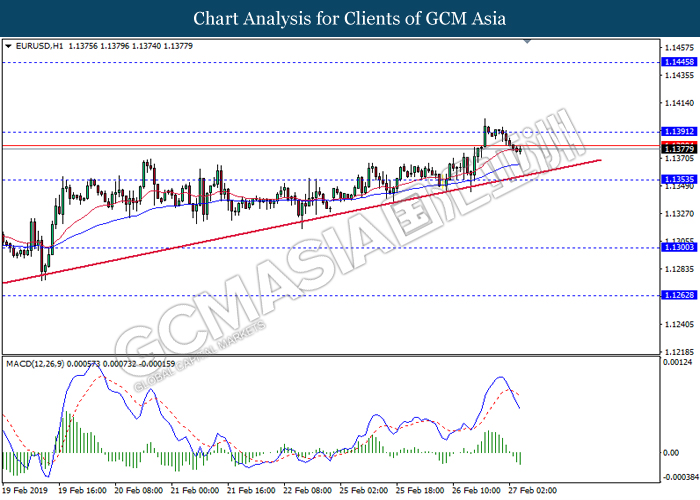The image size is (700, 500).
Task: Click the 26 Feb 10:00 time label
Action: 476,491
